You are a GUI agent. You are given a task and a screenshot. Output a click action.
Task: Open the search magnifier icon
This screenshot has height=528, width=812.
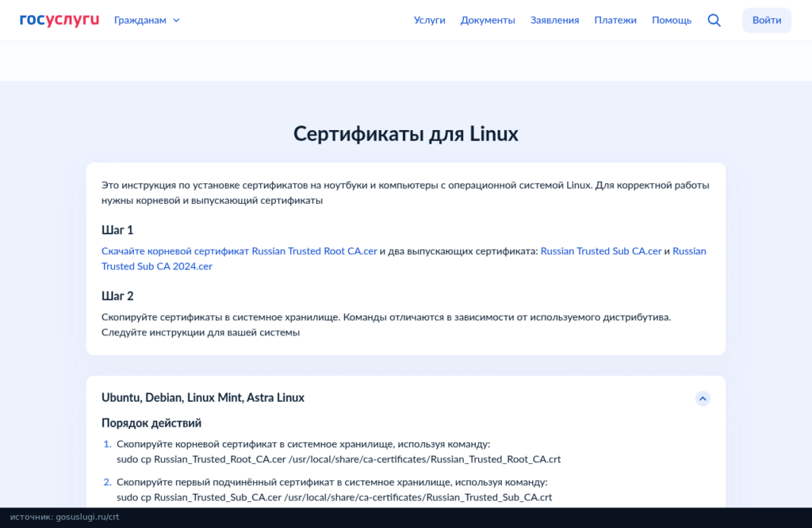714,20
